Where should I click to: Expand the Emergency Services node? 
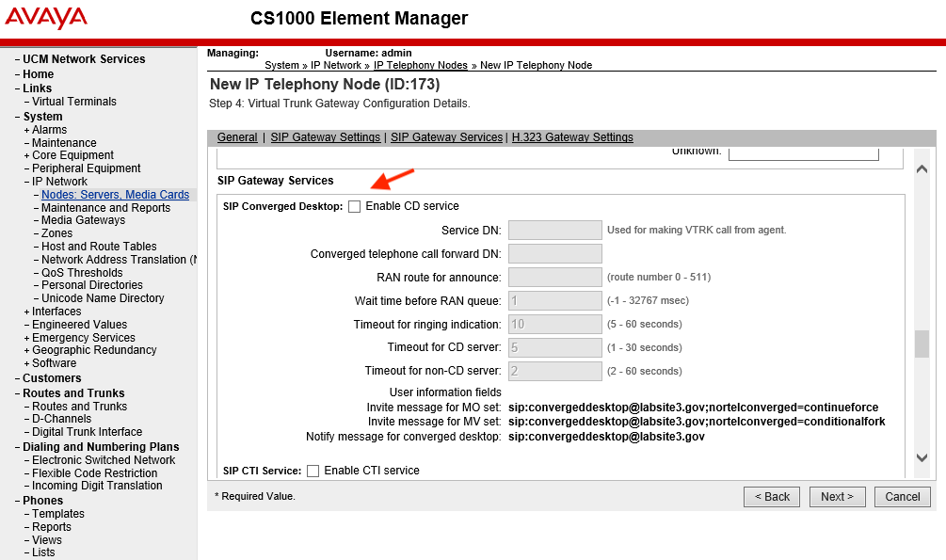click(26, 338)
